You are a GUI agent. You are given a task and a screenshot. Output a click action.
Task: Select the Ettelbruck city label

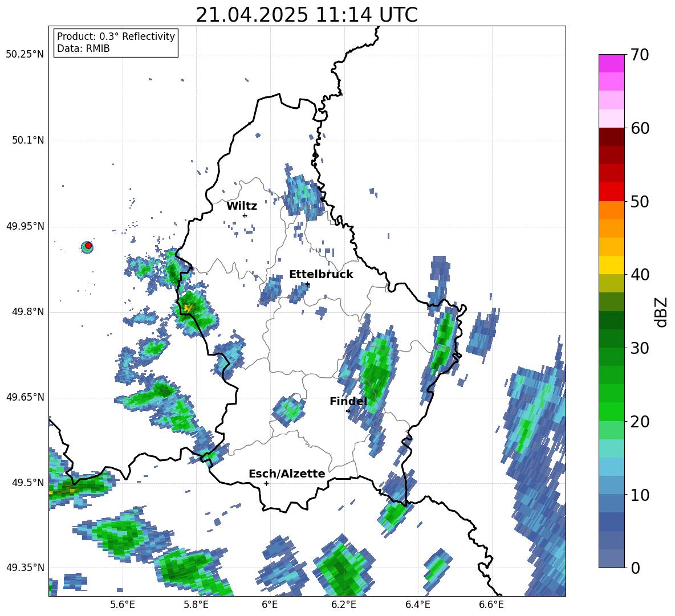click(x=321, y=275)
